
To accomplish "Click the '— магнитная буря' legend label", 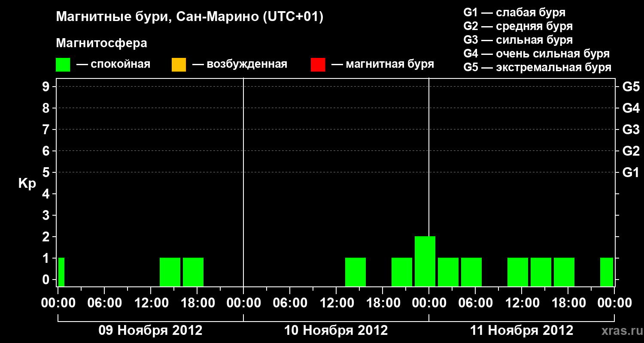I will pyautogui.click(x=383, y=64).
